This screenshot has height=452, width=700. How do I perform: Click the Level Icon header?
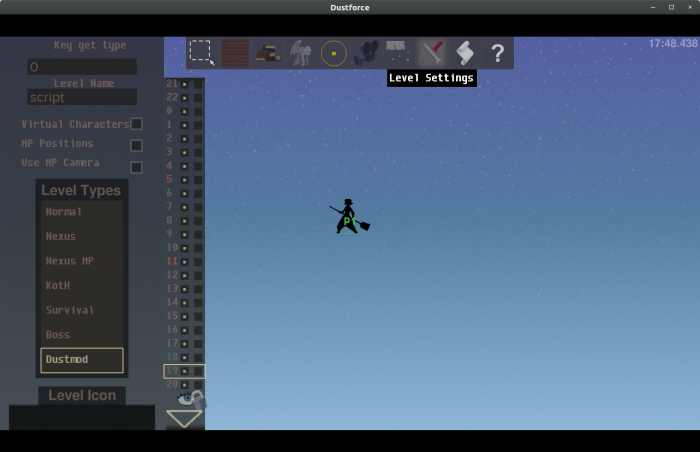pos(82,396)
